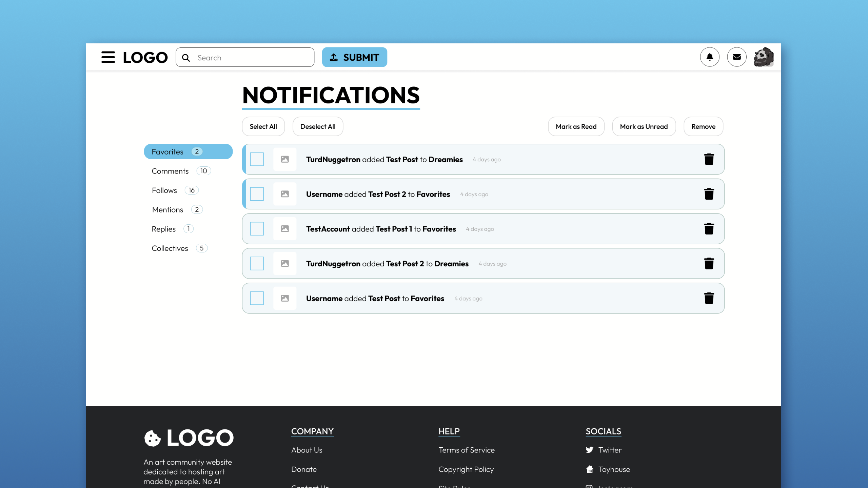Select checkbox for Username Test Post Favorites
This screenshot has width=868, height=488.
pyautogui.click(x=257, y=298)
